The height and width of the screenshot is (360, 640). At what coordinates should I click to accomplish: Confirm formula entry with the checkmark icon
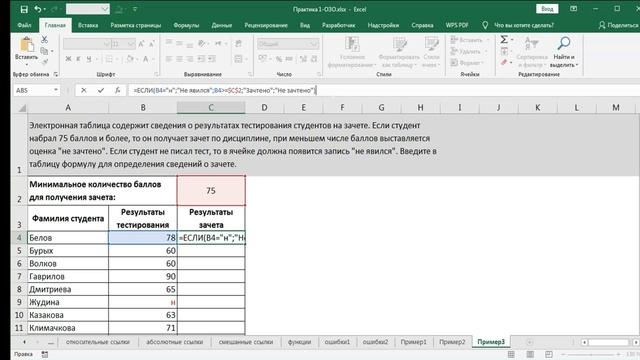point(100,90)
